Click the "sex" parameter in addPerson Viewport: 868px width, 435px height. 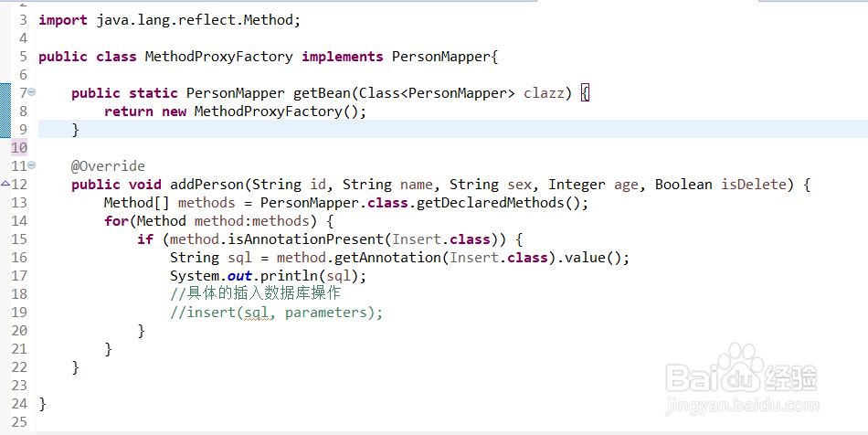click(519, 185)
